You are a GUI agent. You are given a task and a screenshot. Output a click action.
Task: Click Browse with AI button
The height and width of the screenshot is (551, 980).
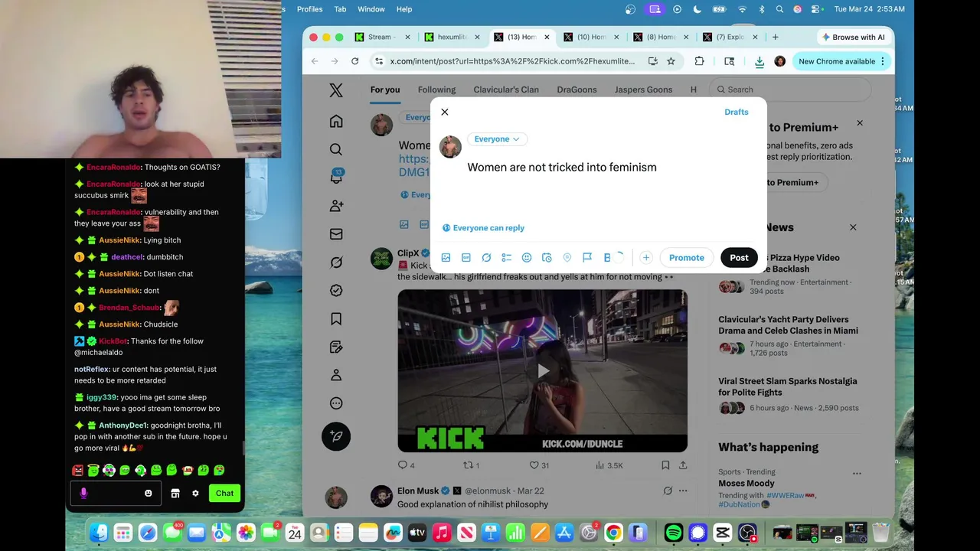point(853,37)
